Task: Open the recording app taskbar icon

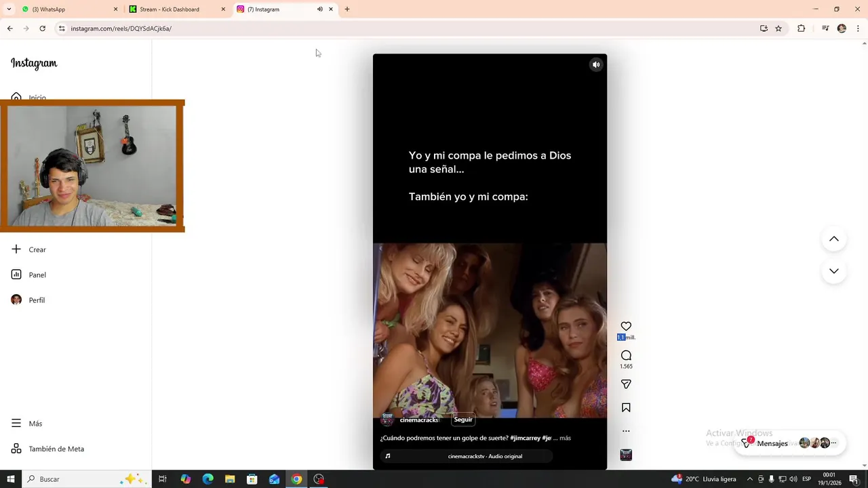Action: [319, 479]
